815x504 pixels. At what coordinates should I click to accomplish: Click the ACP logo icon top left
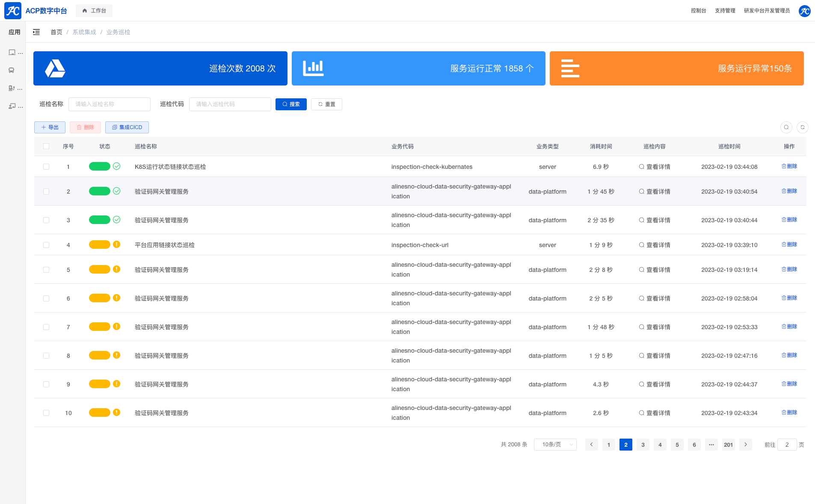(12, 11)
